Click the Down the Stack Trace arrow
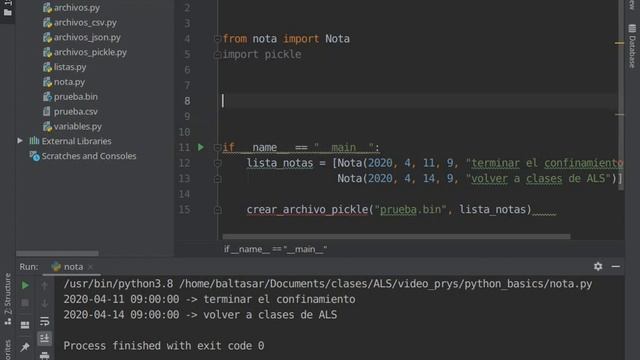This screenshot has height=360, width=640. point(44,303)
